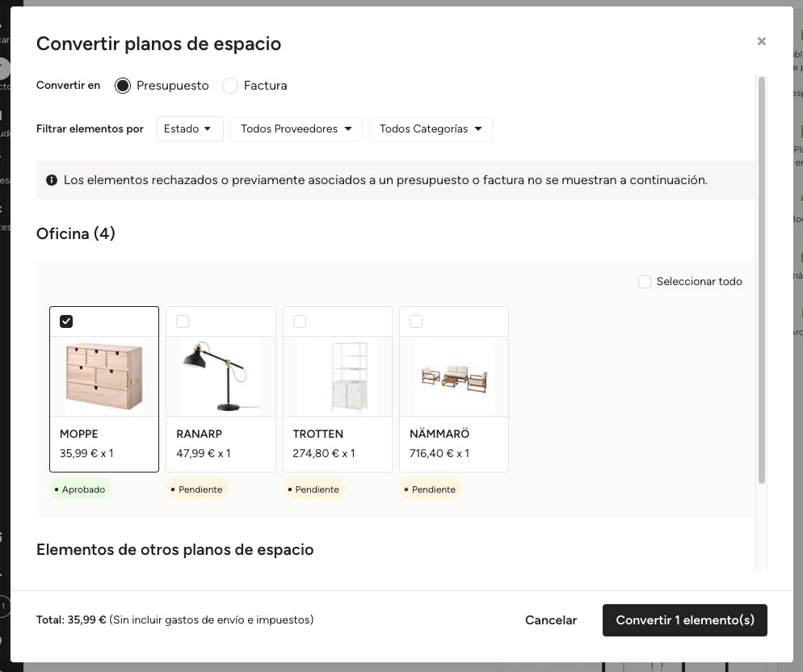Click the RANARP lamp product image
The width and height of the screenshot is (803, 672).
point(221,376)
